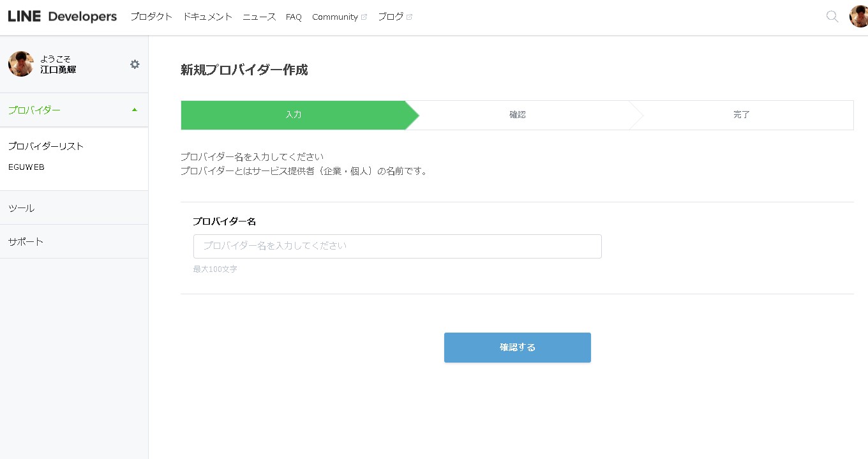This screenshot has width=868, height=459.
Task: Click the user avatar in the sidebar
Action: coord(20,64)
